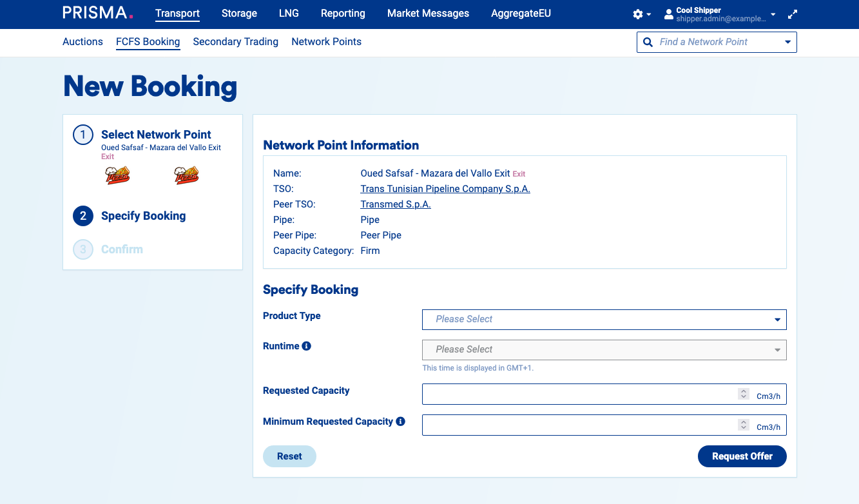The width and height of the screenshot is (859, 504).
Task: Click 'This time is displayed in GMT+1' note
Action: pos(478,368)
